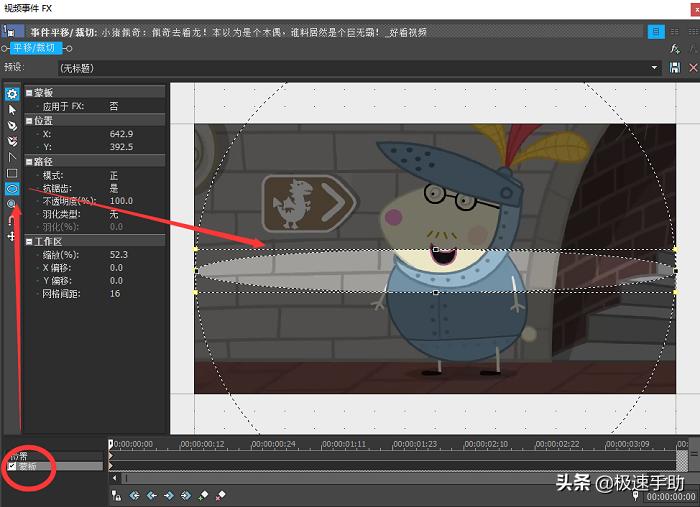Click the Create Keyframe diamond plus icon
The image size is (700, 507).
[x=203, y=495]
